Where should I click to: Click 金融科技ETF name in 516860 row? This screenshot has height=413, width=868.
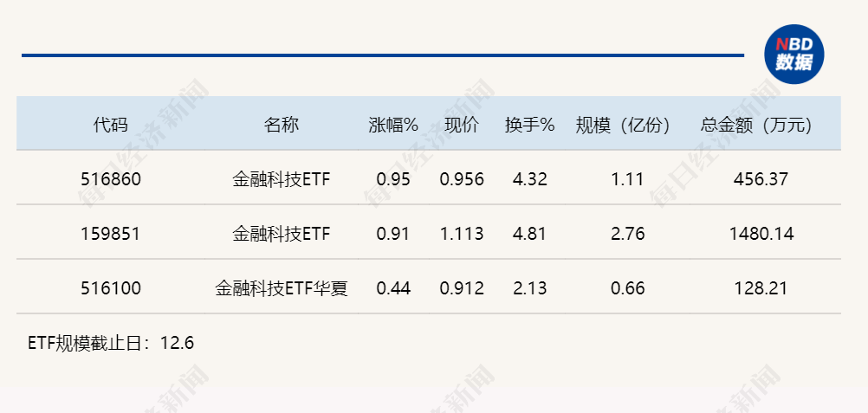pyautogui.click(x=282, y=179)
